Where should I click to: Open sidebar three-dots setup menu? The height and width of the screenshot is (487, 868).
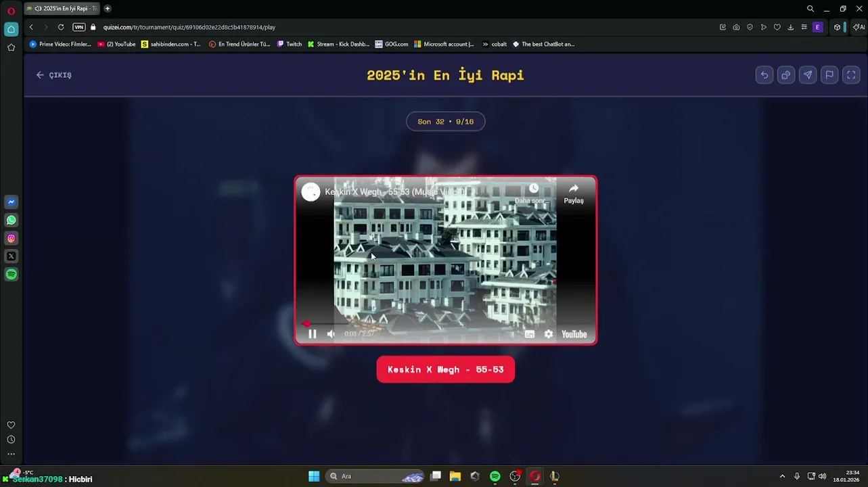coord(12,454)
